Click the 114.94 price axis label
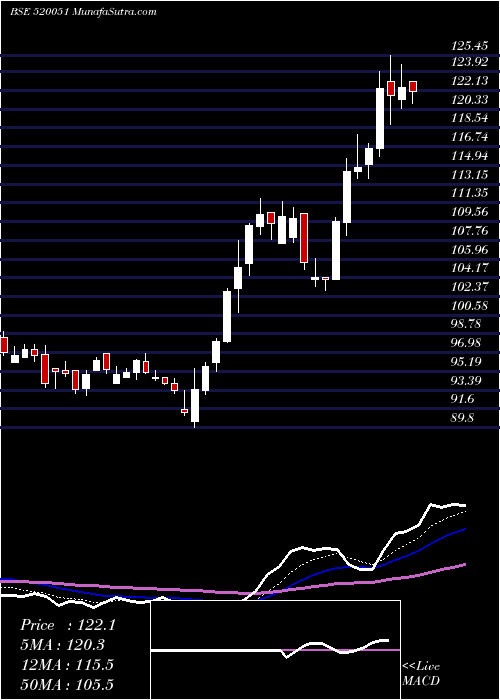Screen dimensions: 500x700 tap(469, 156)
